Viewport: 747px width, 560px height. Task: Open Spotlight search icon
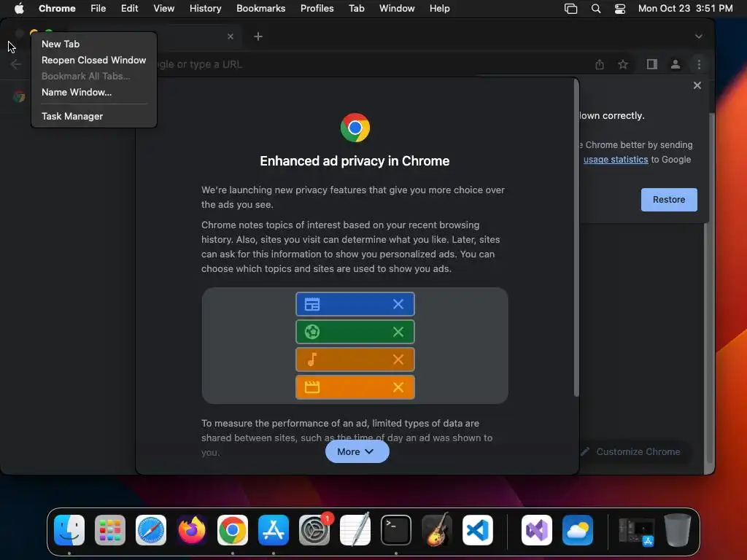coord(595,9)
